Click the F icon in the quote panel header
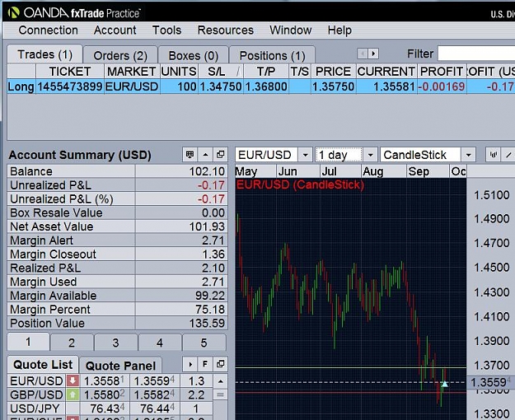 point(205,364)
